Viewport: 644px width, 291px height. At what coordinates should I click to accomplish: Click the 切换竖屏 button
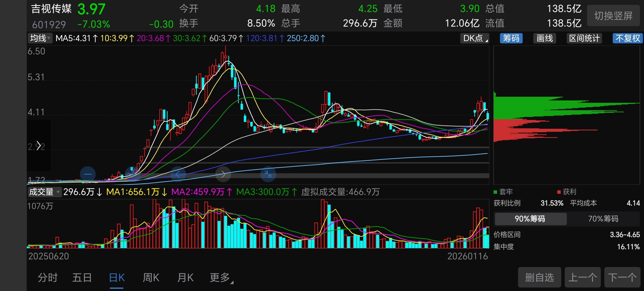tap(613, 16)
